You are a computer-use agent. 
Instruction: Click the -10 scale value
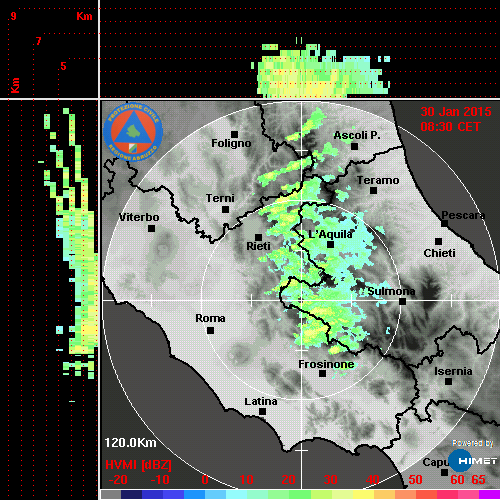[x=160, y=480]
